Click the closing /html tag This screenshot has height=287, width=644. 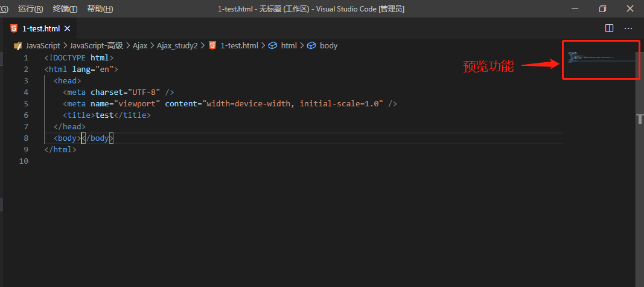pyautogui.click(x=60, y=150)
